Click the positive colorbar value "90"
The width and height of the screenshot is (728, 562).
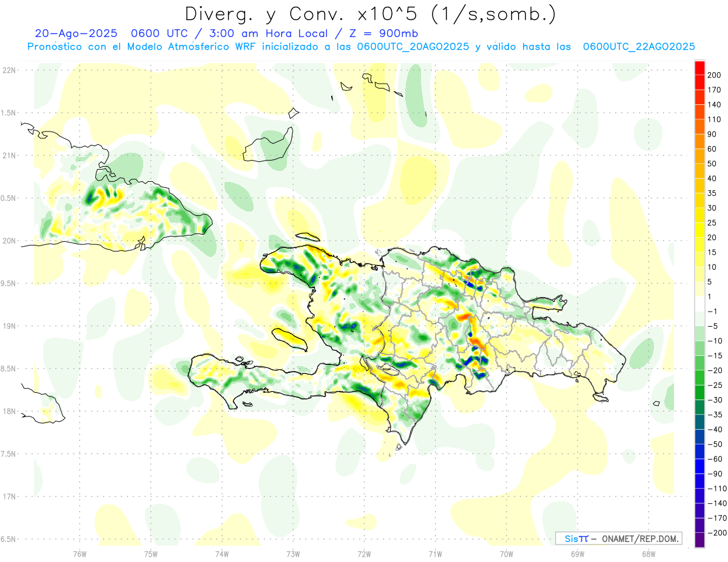713,134
